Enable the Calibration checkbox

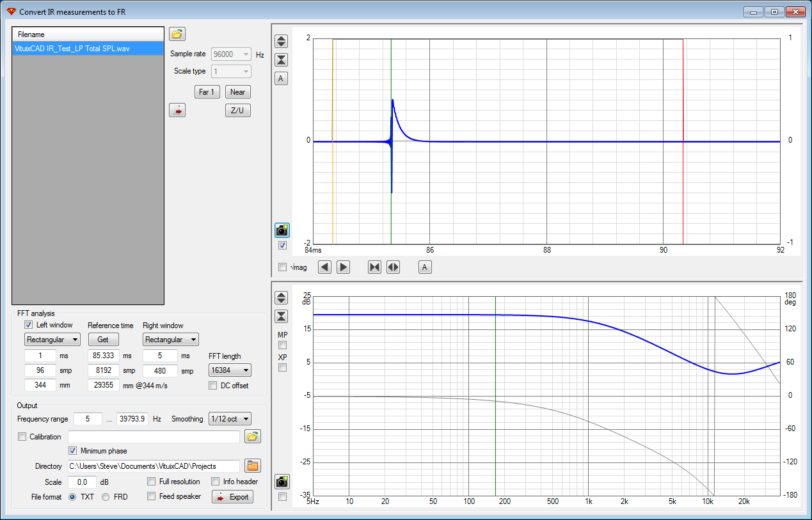[x=22, y=437]
